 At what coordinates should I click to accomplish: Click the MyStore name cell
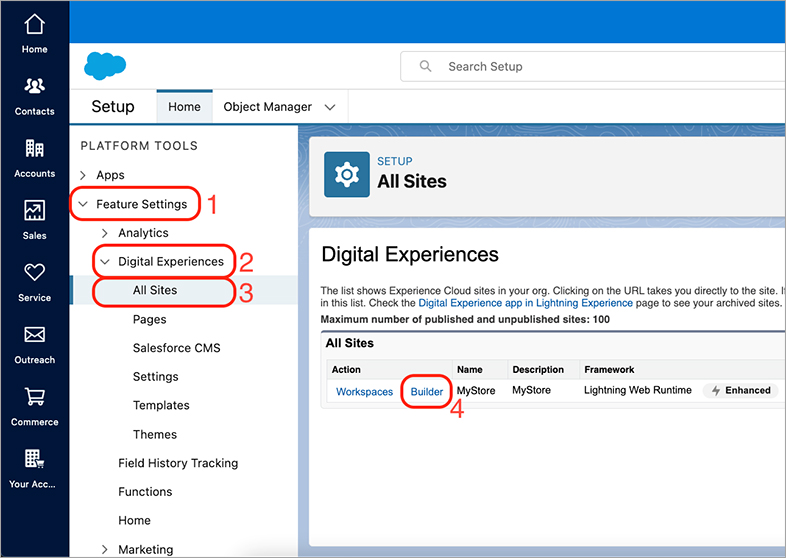(476, 391)
